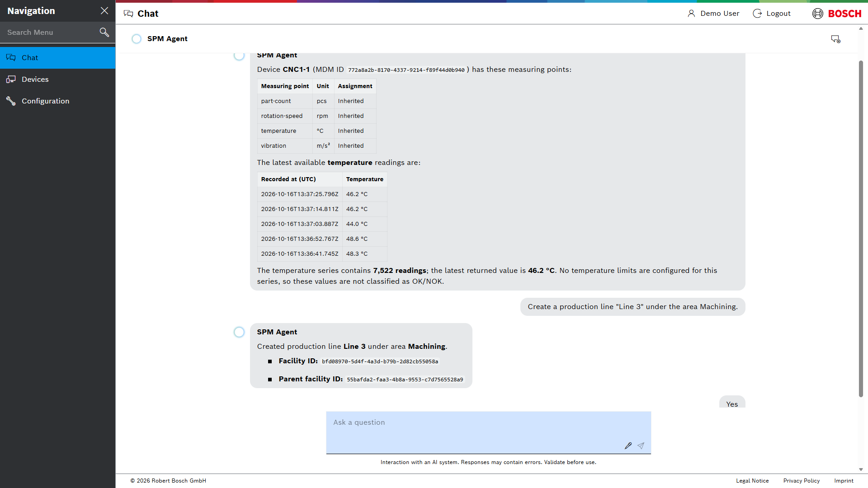Click the Search Menu magnifier icon
This screenshot has height=488, width=868.
point(104,32)
